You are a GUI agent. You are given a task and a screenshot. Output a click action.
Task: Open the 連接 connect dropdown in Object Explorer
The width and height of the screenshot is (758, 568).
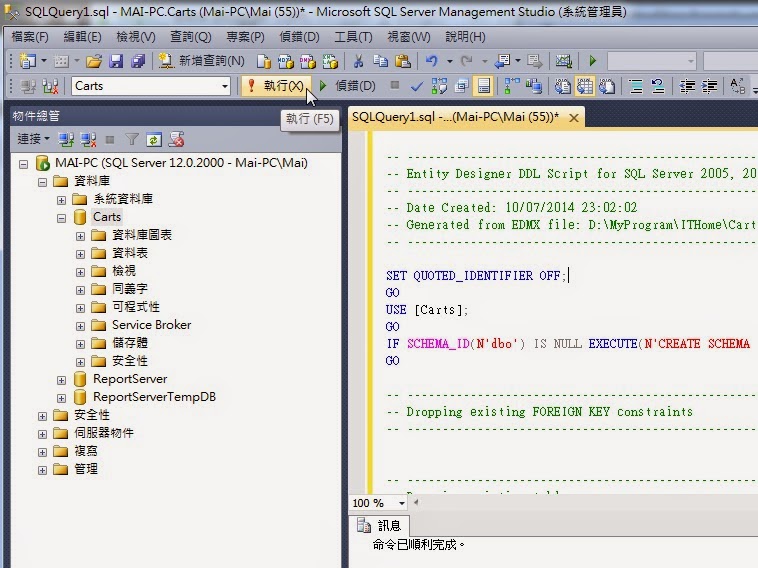[x=33, y=139]
